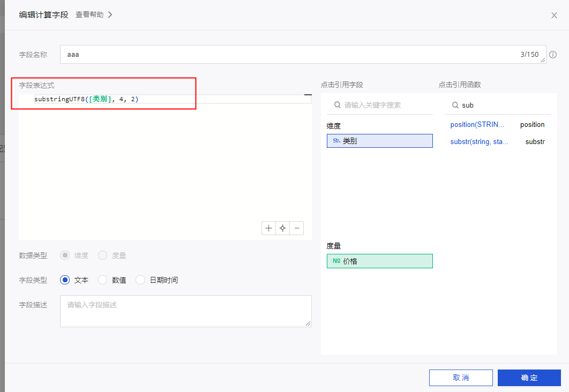569x392 pixels.
Task: Open the 查看帮助 help link
Action: [x=89, y=14]
